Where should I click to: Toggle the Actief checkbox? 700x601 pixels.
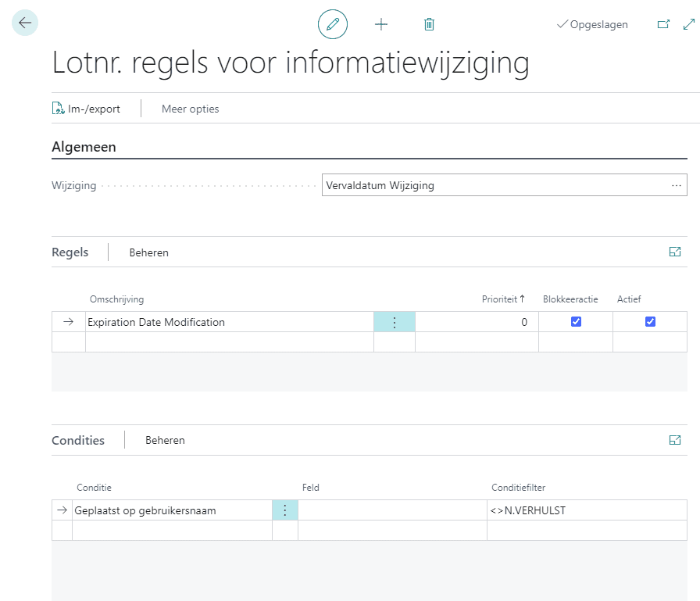coord(650,322)
